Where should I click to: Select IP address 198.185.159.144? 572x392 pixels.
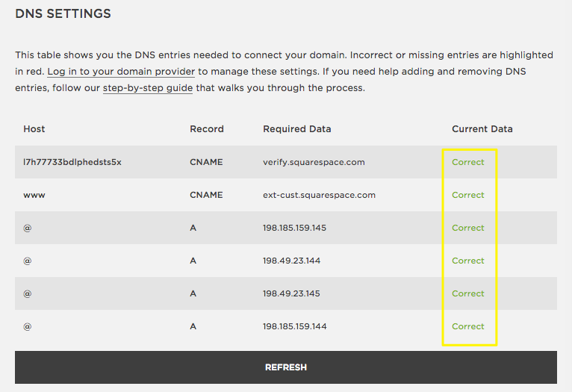pos(294,326)
